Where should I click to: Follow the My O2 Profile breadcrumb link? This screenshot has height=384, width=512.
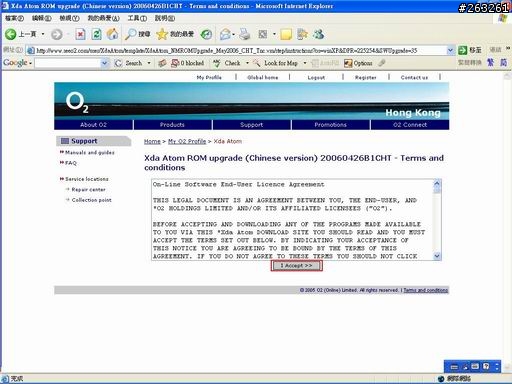click(187, 141)
